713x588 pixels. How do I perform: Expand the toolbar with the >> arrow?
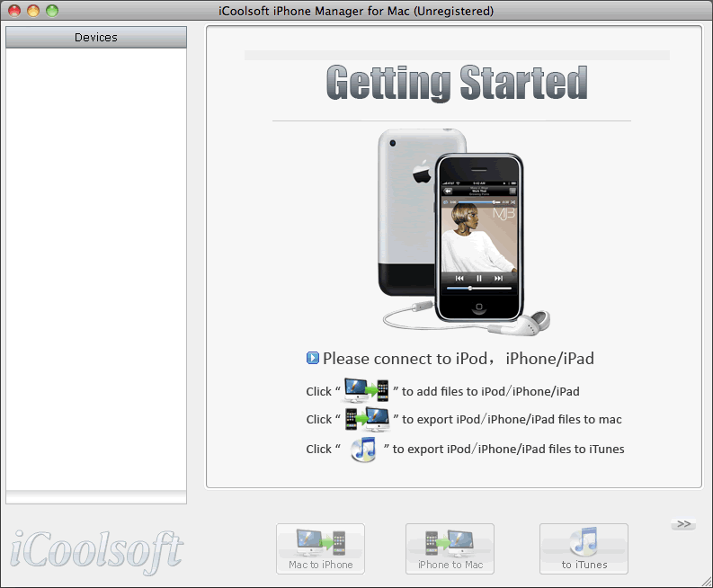pos(683,524)
